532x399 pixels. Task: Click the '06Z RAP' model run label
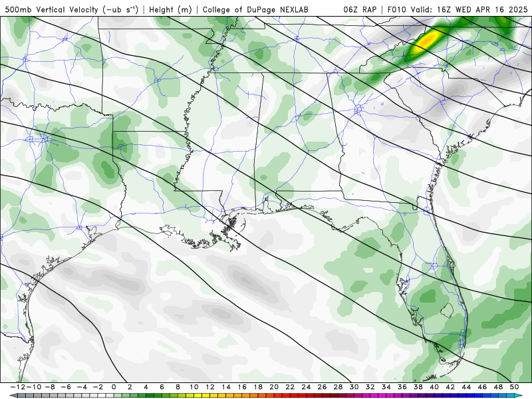[360, 9]
